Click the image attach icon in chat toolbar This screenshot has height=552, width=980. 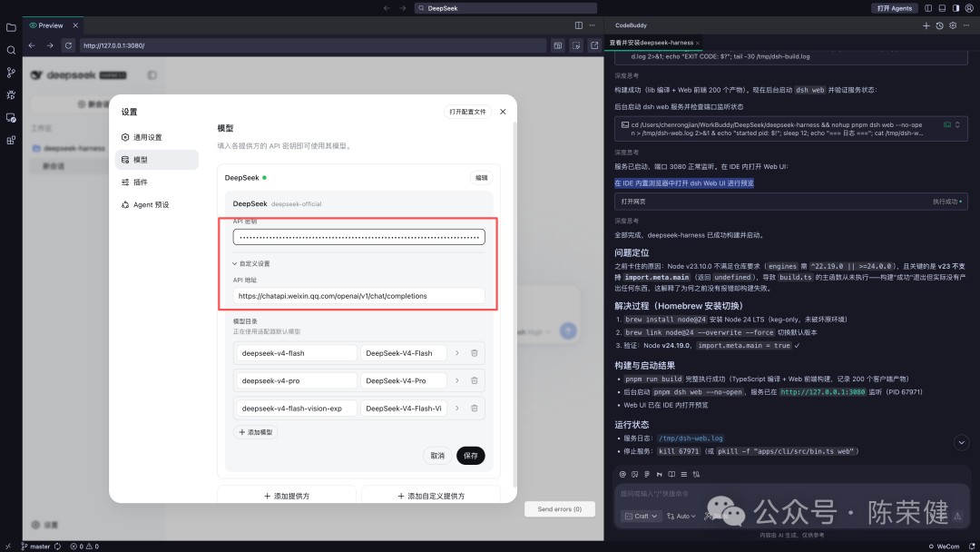(634, 475)
